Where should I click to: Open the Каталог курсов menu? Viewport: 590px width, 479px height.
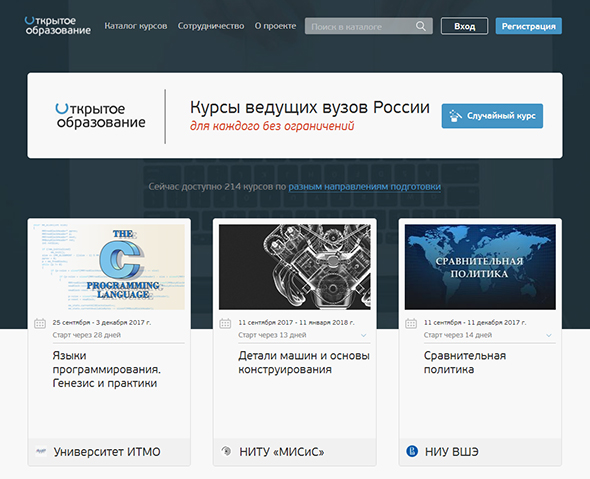(x=136, y=26)
